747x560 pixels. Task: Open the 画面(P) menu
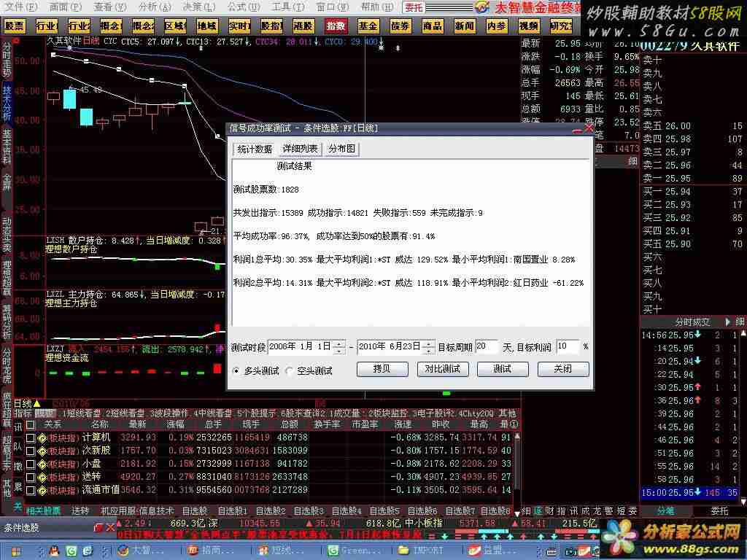coord(65,7)
